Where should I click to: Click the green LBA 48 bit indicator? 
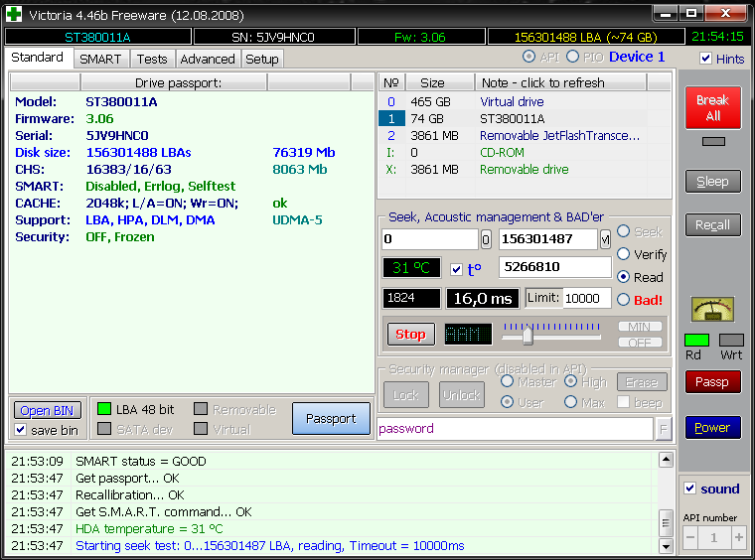point(104,409)
